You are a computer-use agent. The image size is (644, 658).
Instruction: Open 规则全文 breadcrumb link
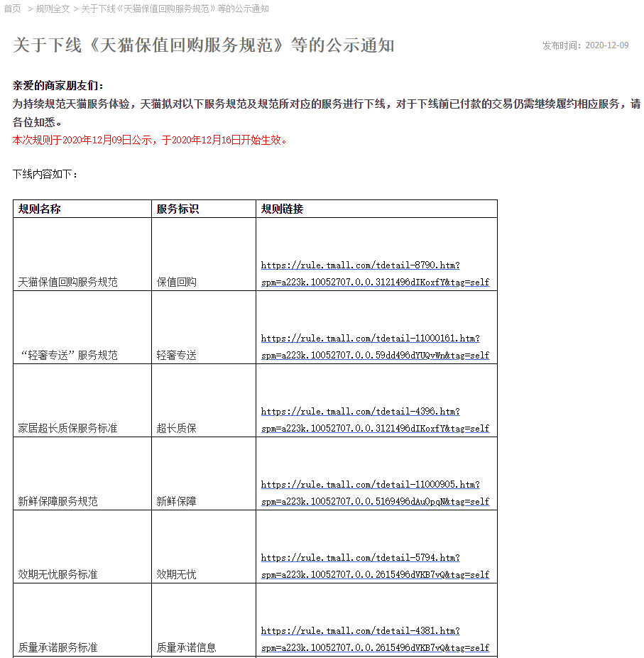[x=53, y=9]
